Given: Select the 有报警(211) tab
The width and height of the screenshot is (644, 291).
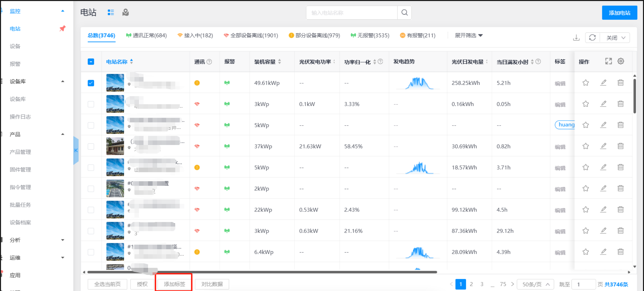Looking at the screenshot, I should (x=418, y=35).
